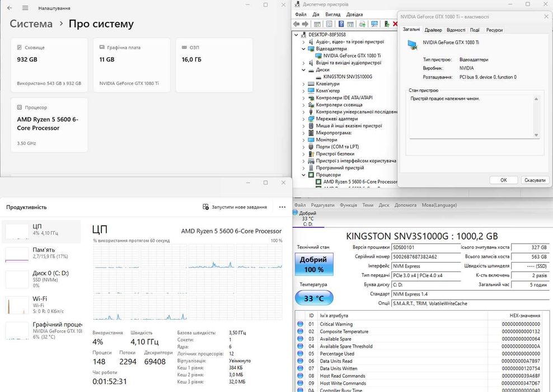This screenshot has height=392, width=553.
Task: Open the Функція menu in CrystalDiskInfo
Action: [349, 205]
